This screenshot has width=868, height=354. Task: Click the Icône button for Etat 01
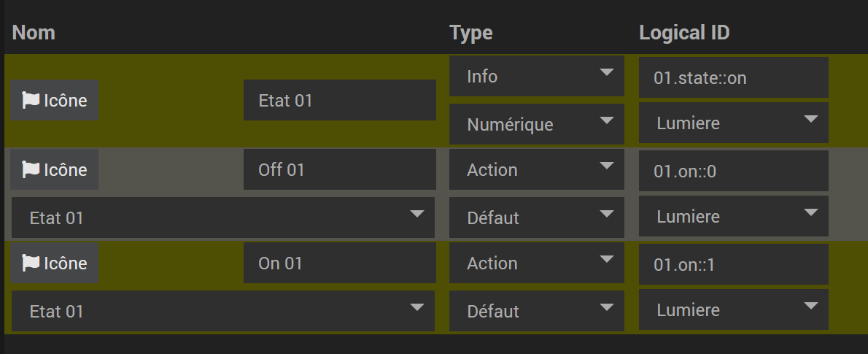click(x=54, y=100)
